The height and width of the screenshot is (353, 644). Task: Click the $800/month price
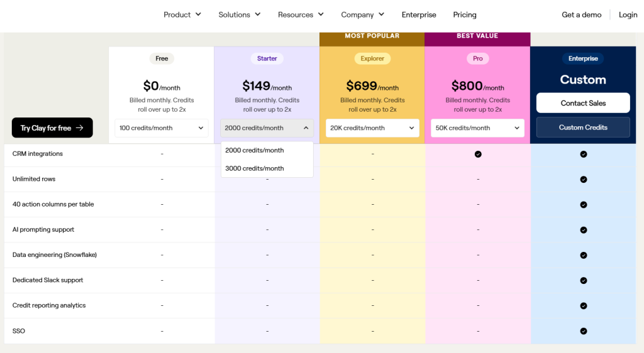point(478,86)
